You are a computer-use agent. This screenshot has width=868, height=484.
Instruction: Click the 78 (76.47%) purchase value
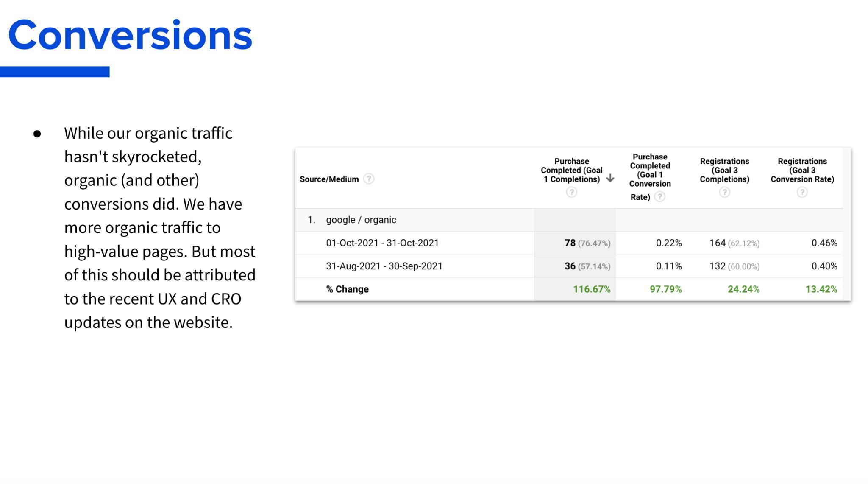(587, 243)
